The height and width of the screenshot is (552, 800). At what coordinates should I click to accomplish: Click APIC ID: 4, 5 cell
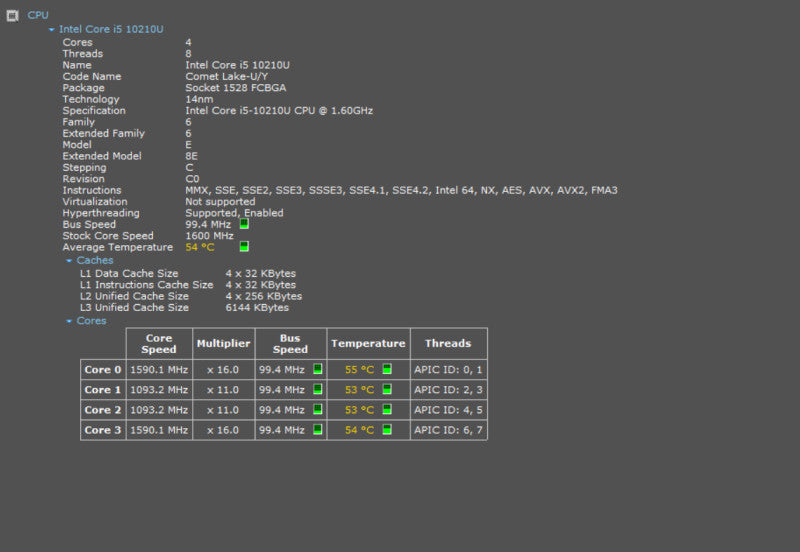[x=448, y=410]
